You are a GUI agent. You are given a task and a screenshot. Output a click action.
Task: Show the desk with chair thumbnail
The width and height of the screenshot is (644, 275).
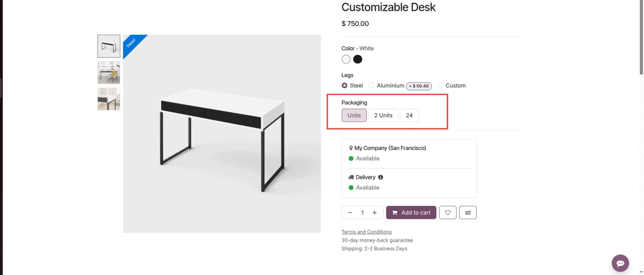point(109,72)
